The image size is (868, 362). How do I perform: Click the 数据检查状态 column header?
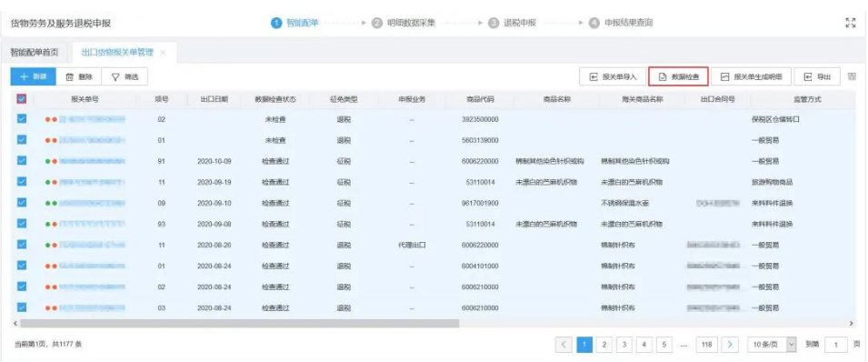[x=275, y=99]
